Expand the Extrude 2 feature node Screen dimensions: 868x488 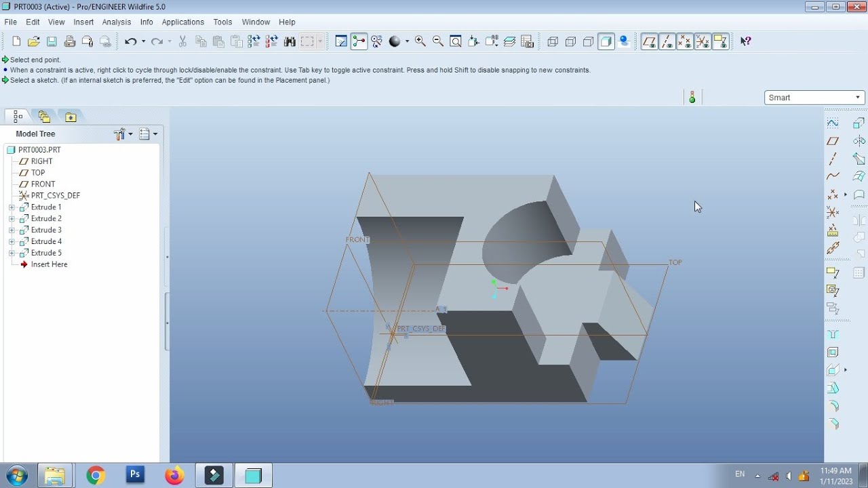12,219
